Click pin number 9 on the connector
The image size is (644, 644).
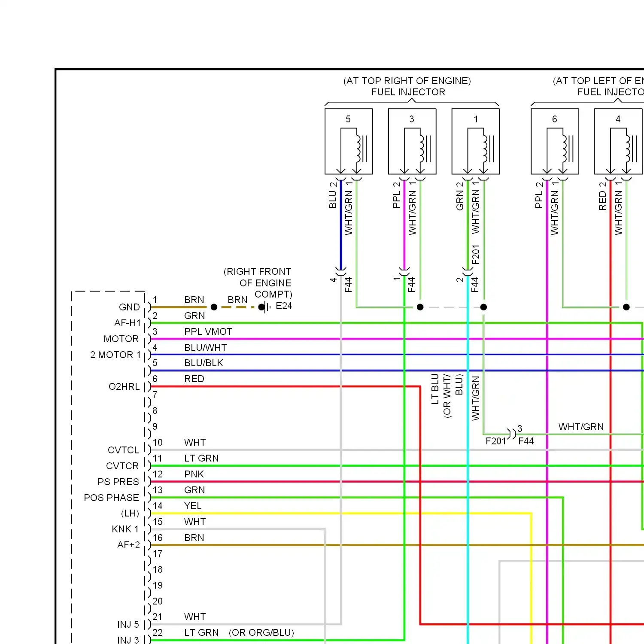(155, 426)
